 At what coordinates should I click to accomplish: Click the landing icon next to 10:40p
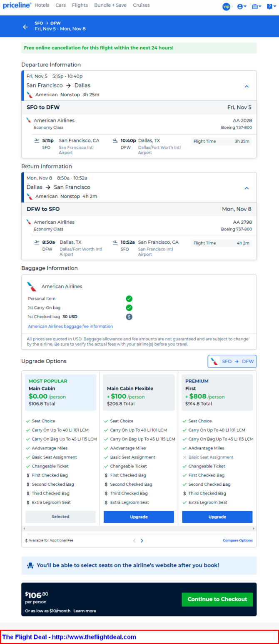(x=115, y=141)
